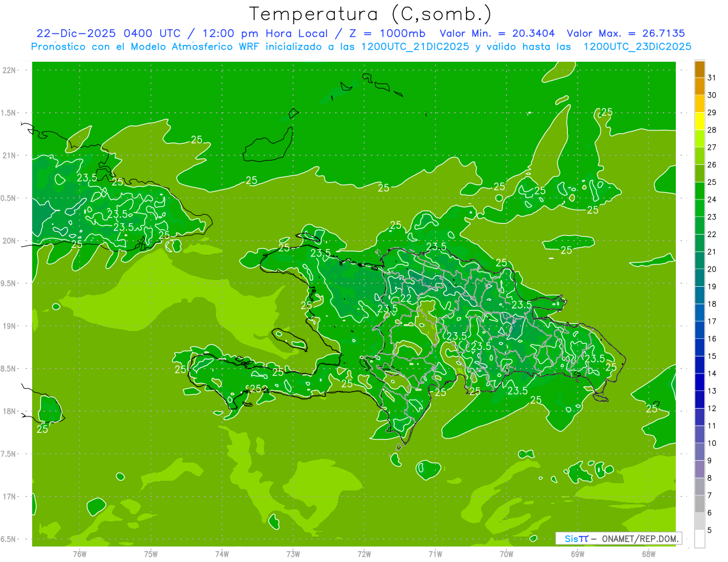Click the "28" colorbar label

[x=712, y=130]
